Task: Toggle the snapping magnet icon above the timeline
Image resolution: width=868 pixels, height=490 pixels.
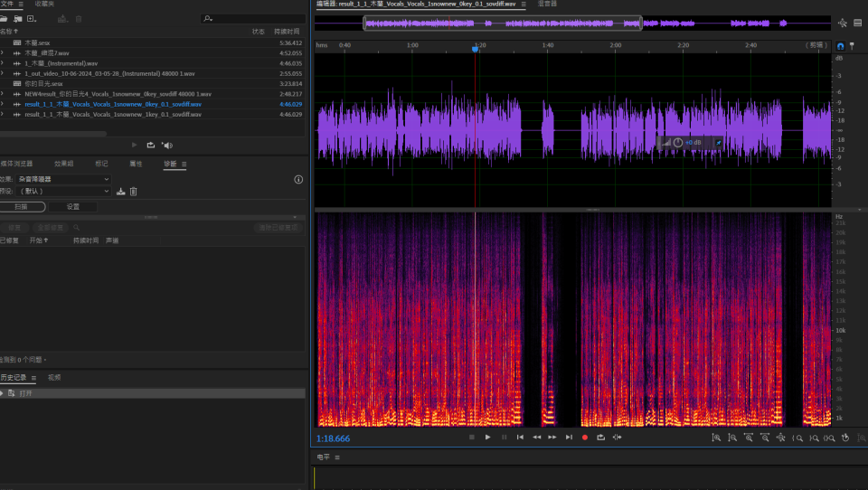Action: pyautogui.click(x=840, y=45)
